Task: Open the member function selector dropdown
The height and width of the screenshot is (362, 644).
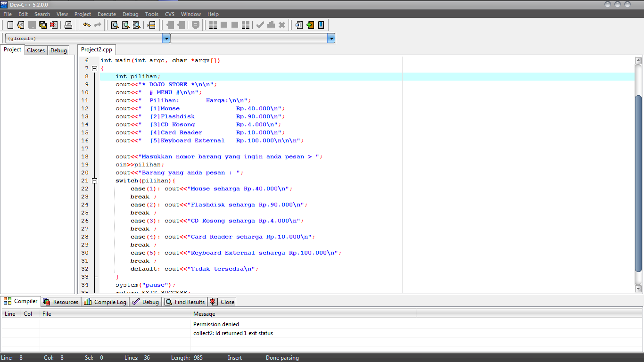Action: [331, 39]
